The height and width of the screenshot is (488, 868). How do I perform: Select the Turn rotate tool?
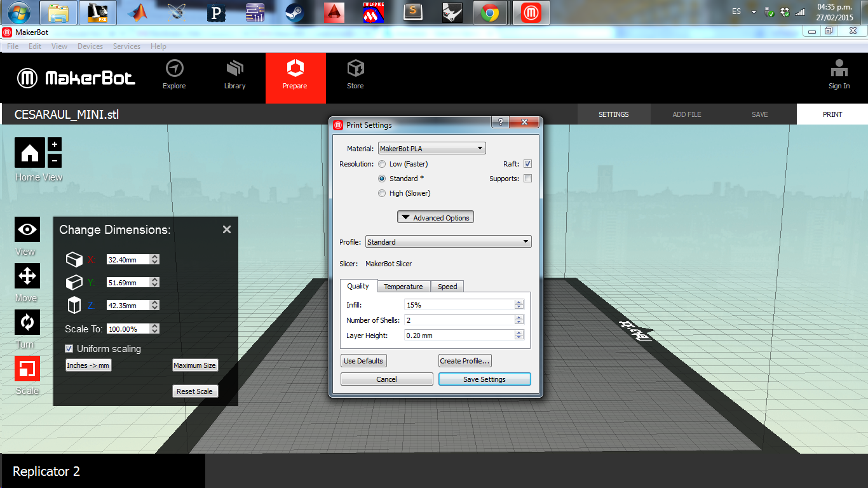(27, 322)
